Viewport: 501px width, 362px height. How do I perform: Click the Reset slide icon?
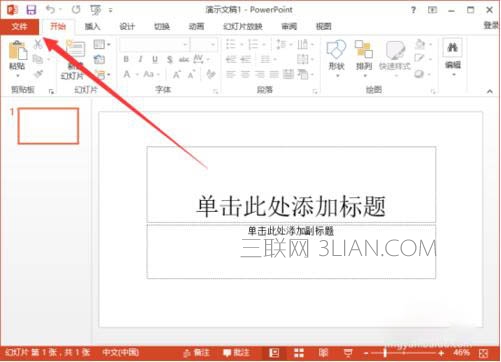tap(99, 59)
